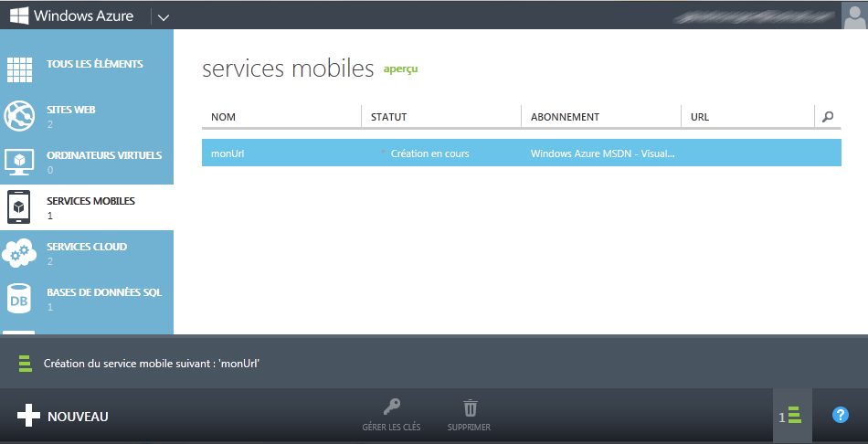This screenshot has width=868, height=444.
Task: Open the table search magnifier icon
Action: [x=828, y=117]
